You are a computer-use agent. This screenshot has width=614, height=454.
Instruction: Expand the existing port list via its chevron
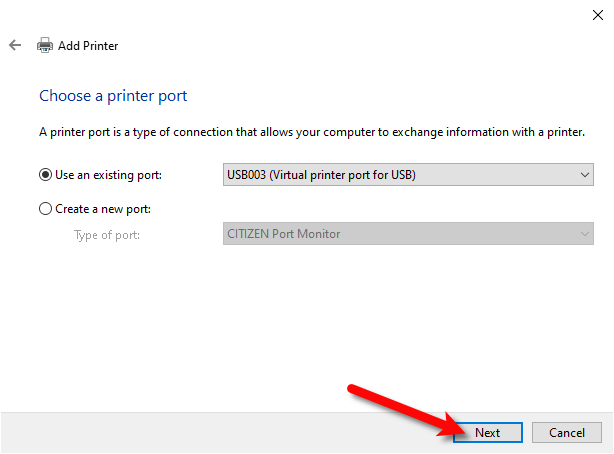click(x=585, y=175)
